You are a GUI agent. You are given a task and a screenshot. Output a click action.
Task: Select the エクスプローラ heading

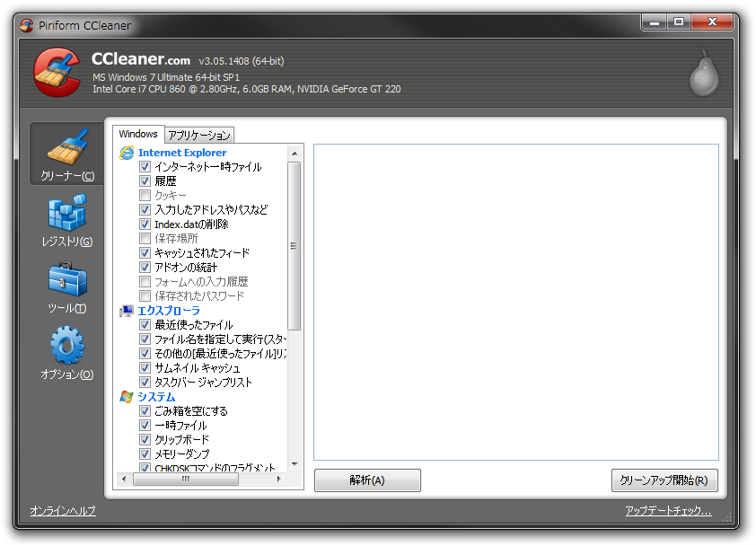click(168, 311)
